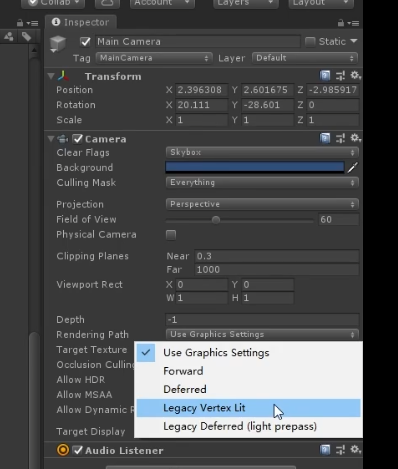This screenshot has width=398, height=469.
Task: Switch to the Inspector tab
Action: pyautogui.click(x=81, y=22)
